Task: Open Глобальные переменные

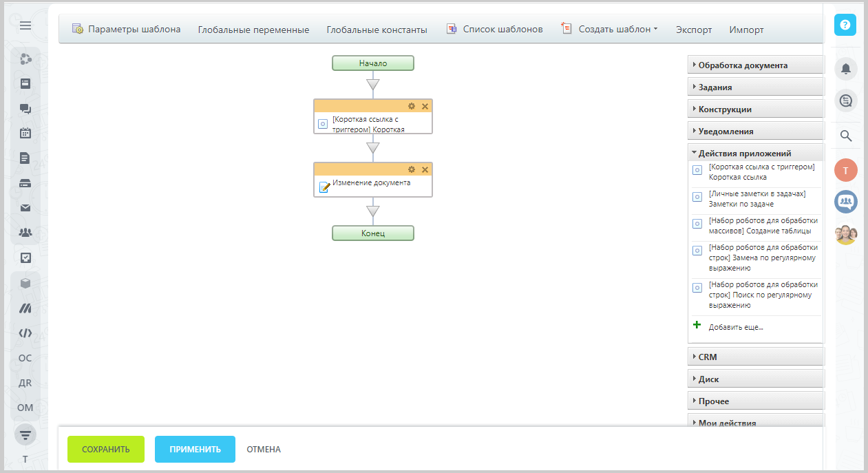Action: click(253, 30)
